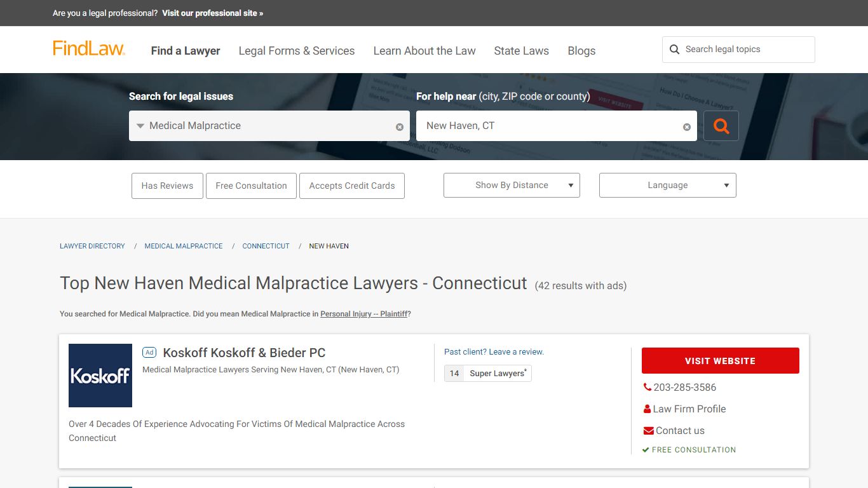Clear the Medical Malpractice legal issue field
868x488 pixels.
[x=400, y=127]
